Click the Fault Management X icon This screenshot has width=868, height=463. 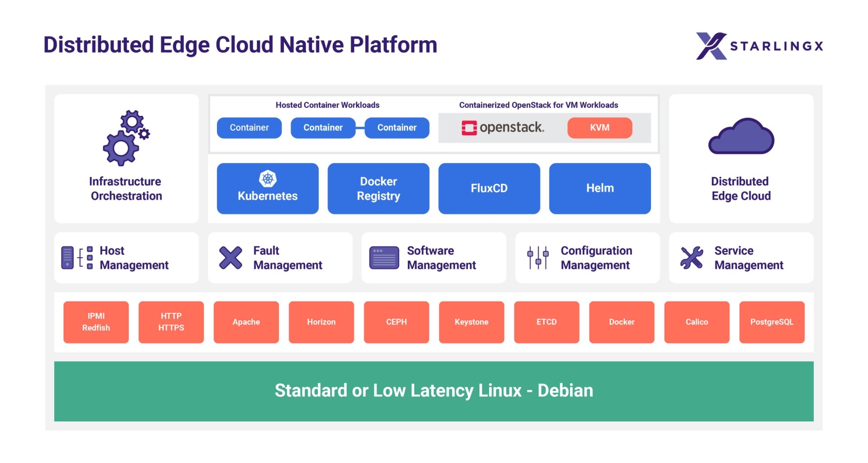231,258
